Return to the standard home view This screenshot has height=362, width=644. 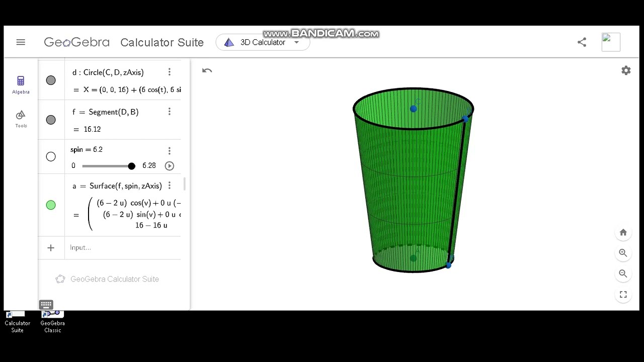(x=623, y=232)
